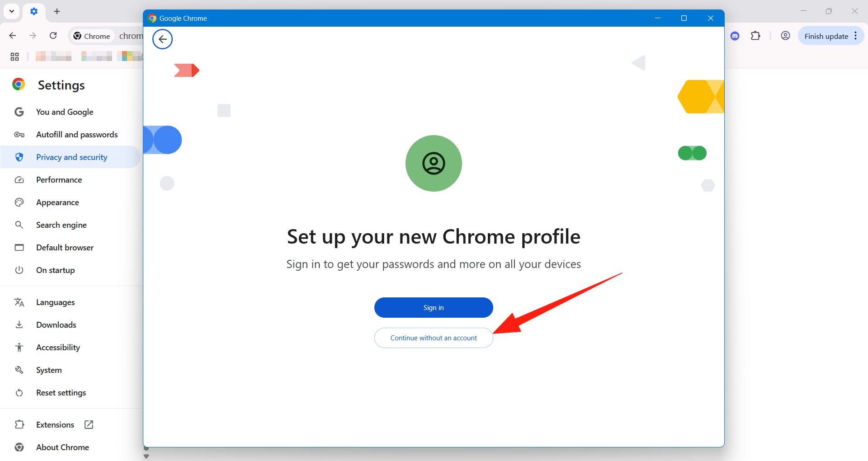This screenshot has height=461, width=868.
Task: Go back with the browser back arrow
Action: point(13,36)
